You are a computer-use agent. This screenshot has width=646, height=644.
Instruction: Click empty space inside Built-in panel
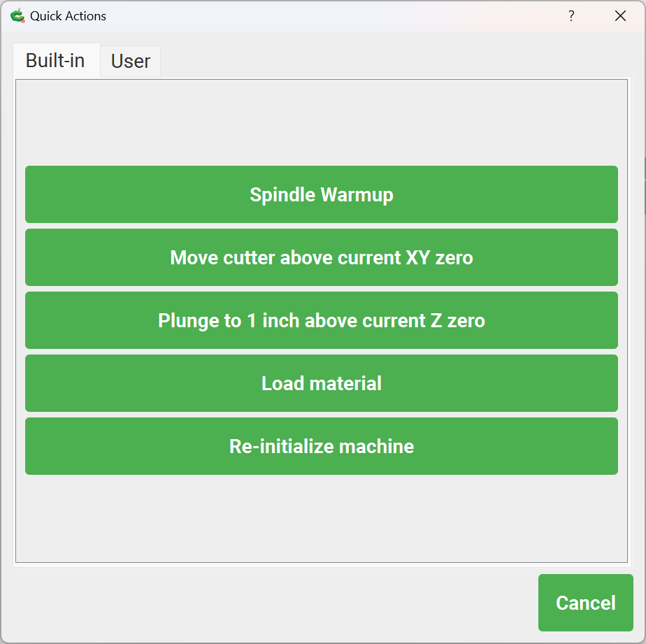[322, 517]
